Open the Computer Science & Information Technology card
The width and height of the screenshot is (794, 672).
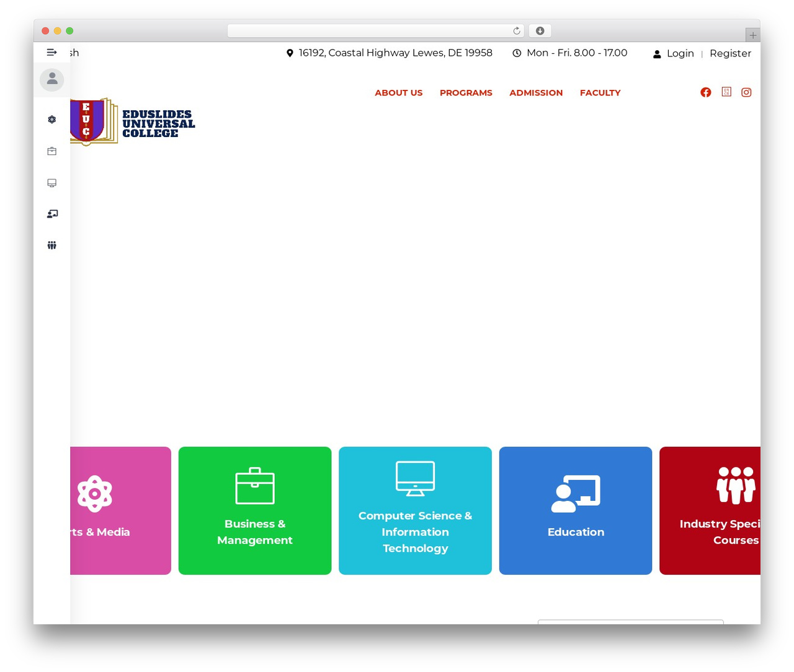coord(416,511)
